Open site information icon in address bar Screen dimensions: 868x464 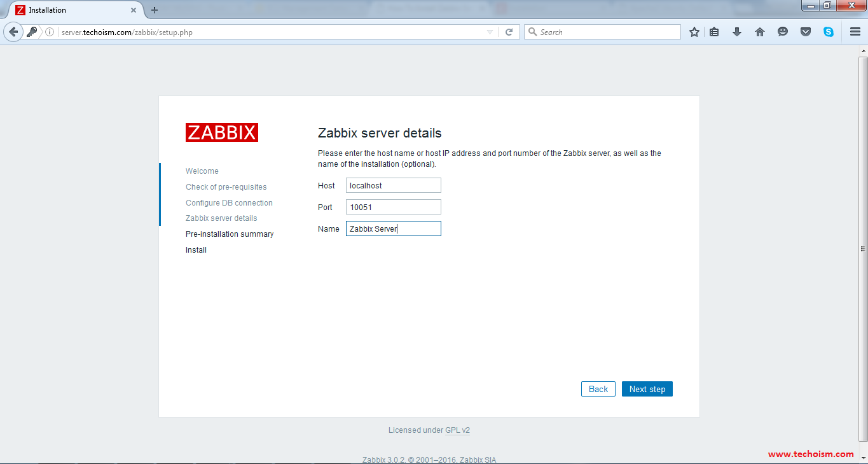50,32
